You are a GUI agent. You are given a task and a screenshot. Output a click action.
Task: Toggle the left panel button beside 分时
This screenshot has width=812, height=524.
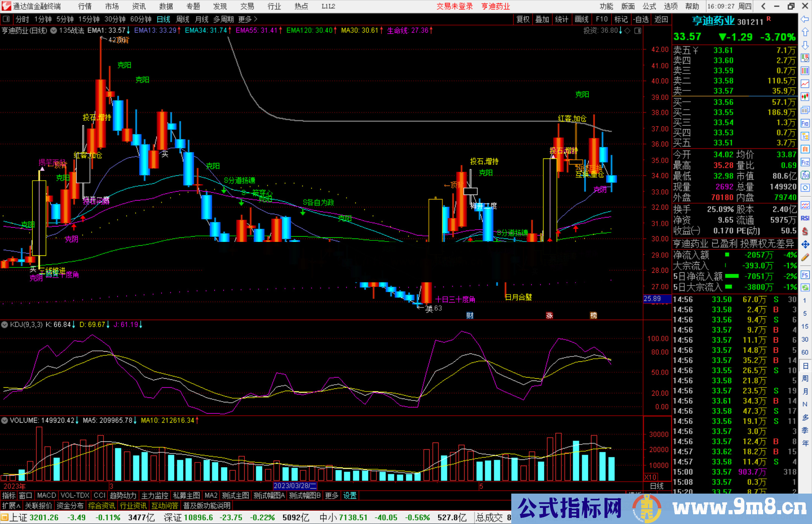coord(6,19)
